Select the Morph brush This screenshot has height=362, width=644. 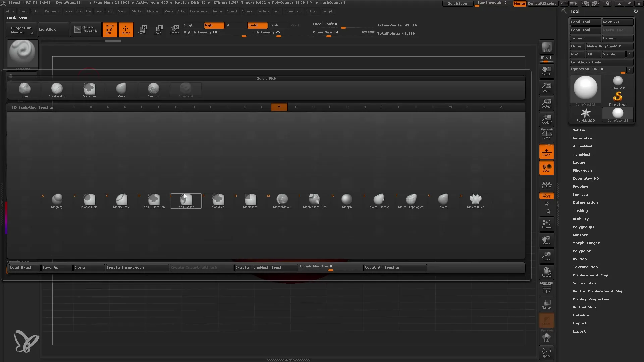click(347, 201)
